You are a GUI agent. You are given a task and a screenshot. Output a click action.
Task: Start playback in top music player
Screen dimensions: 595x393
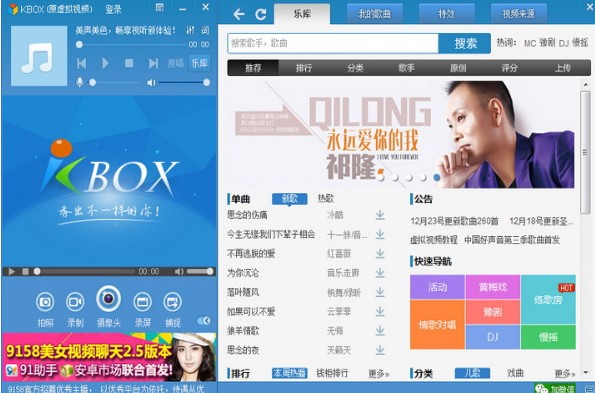tap(105, 63)
